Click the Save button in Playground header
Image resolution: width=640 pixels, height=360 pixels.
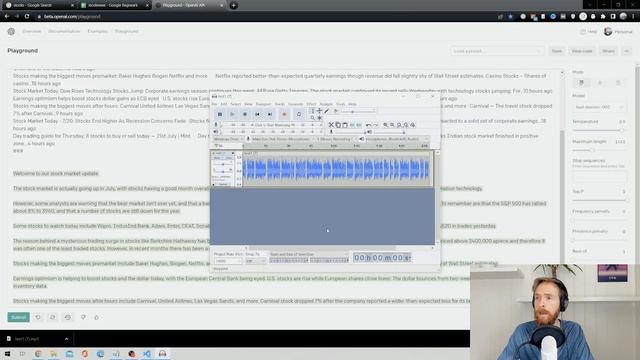click(x=557, y=51)
